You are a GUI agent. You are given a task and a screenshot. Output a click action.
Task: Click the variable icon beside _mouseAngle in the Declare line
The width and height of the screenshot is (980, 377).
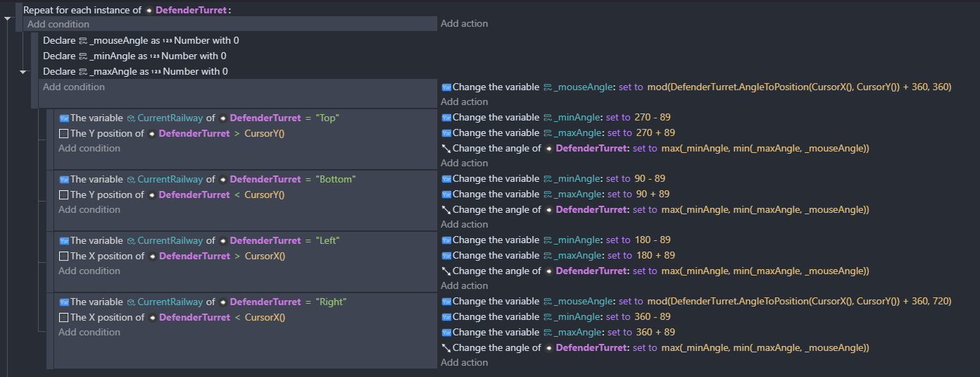[82, 41]
